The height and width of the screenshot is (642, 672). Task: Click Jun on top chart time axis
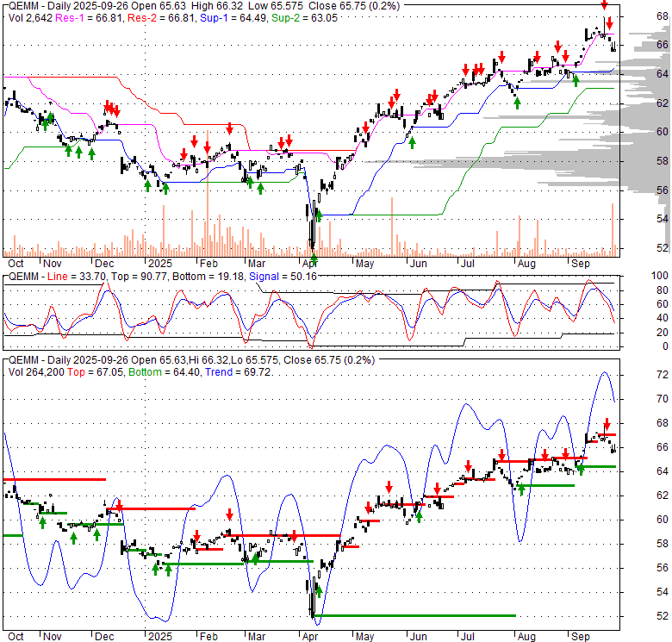click(419, 264)
